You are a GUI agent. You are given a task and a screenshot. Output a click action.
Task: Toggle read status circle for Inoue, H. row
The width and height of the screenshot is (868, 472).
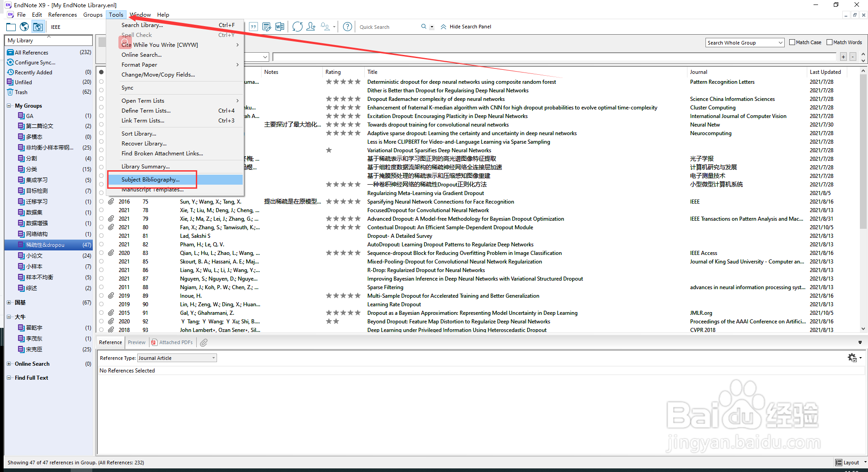(101, 295)
